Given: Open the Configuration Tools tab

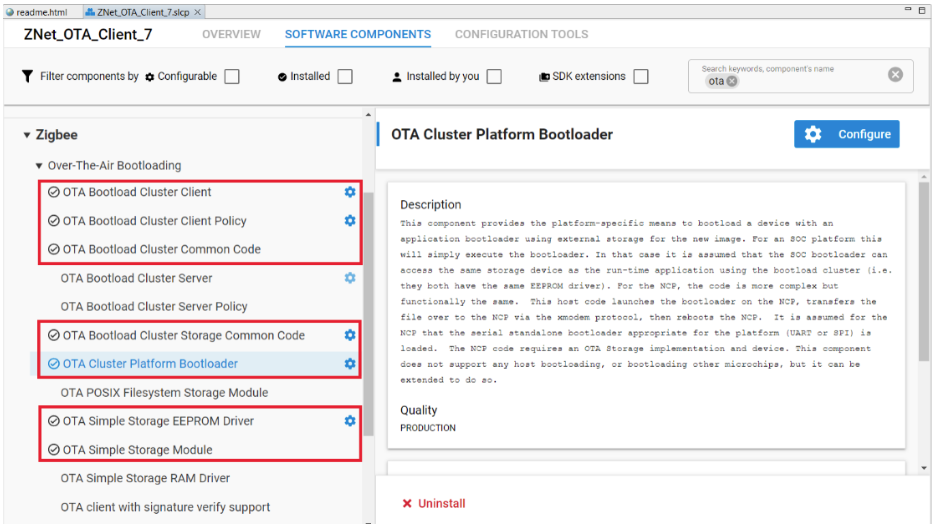Looking at the screenshot, I should pos(521,34).
